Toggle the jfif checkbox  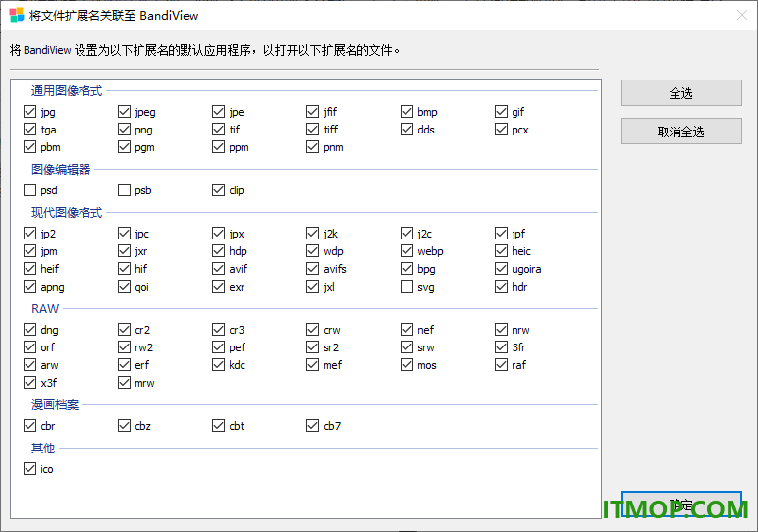313,112
